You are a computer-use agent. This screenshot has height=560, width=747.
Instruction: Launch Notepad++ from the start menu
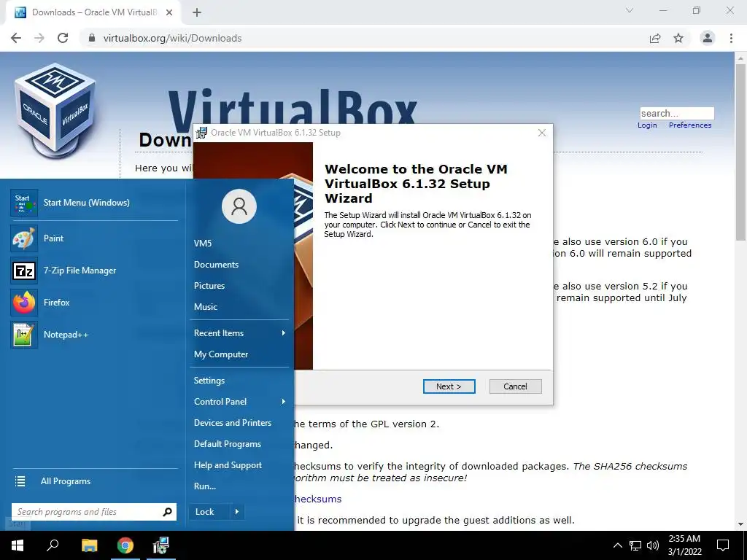(94, 334)
